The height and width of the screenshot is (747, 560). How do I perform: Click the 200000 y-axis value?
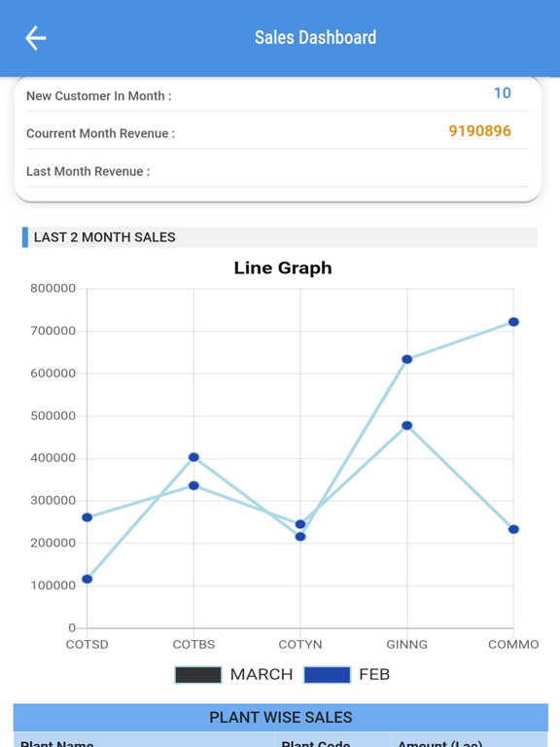tap(52, 543)
